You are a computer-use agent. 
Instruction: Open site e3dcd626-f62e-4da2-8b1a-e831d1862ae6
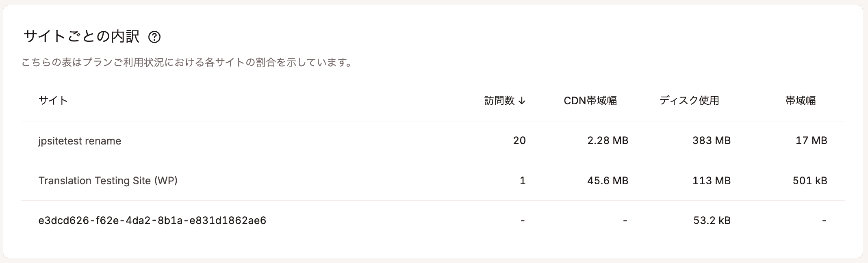pos(152,220)
